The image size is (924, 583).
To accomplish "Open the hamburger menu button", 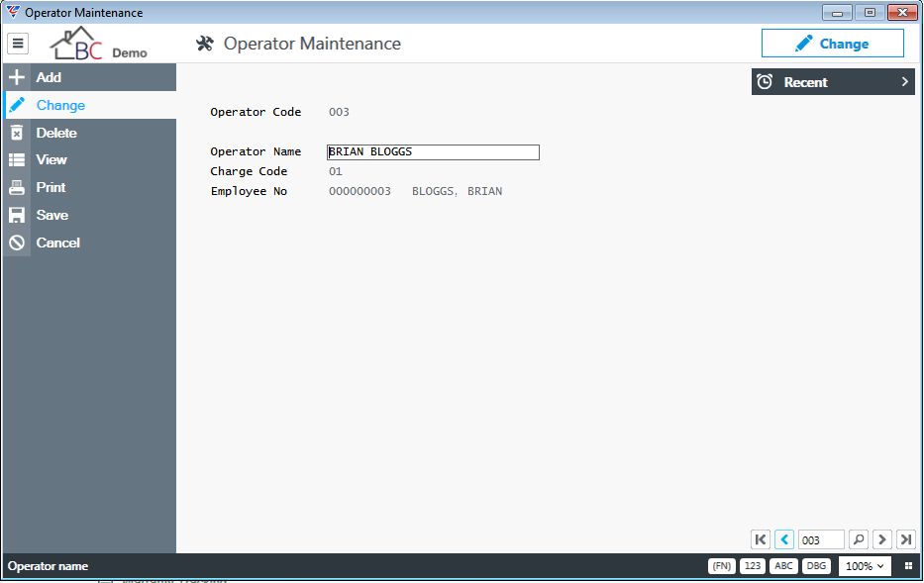I will point(18,43).
